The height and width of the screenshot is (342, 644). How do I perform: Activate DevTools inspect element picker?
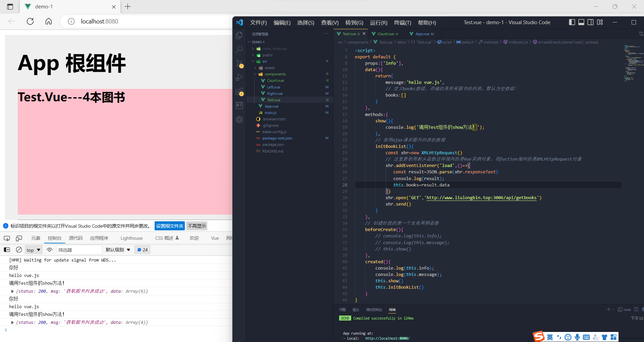pyautogui.click(x=7, y=238)
